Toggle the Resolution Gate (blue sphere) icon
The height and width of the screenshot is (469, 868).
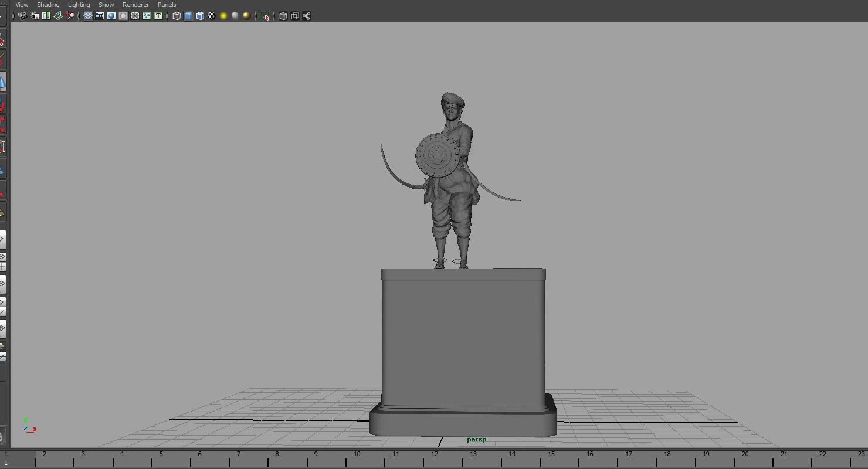(x=111, y=16)
